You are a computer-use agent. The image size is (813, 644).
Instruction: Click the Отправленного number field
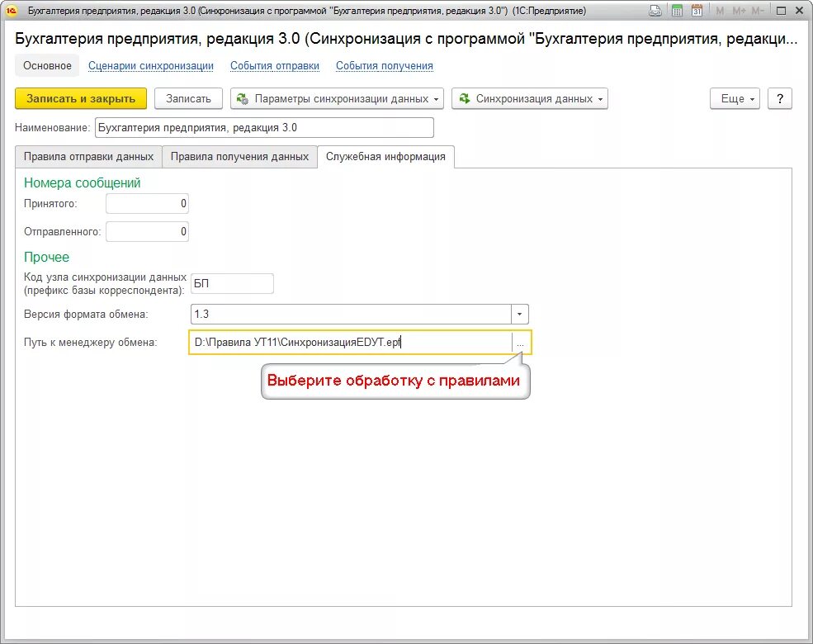(147, 231)
